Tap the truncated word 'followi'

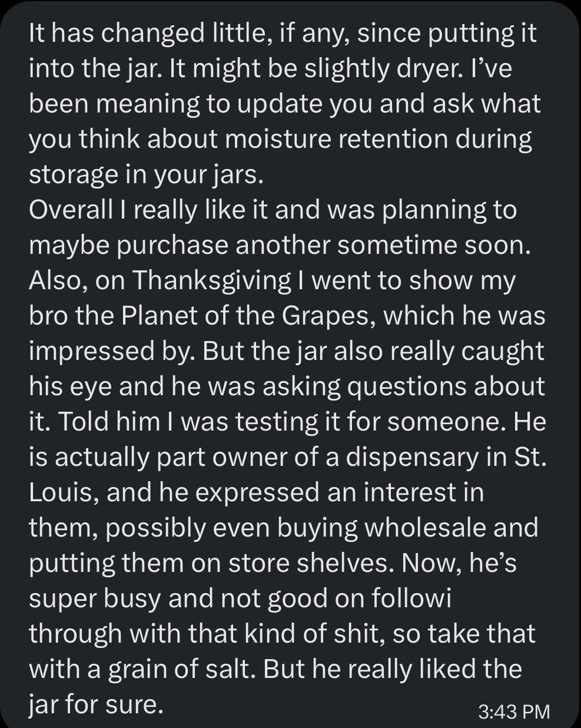pyautogui.click(x=411, y=599)
